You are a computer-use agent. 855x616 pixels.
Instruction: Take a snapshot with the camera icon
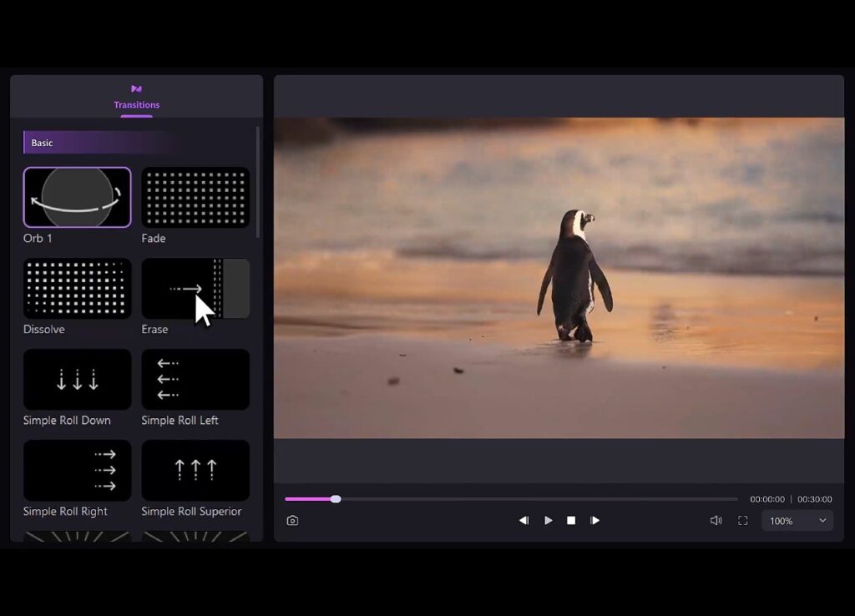coord(292,521)
